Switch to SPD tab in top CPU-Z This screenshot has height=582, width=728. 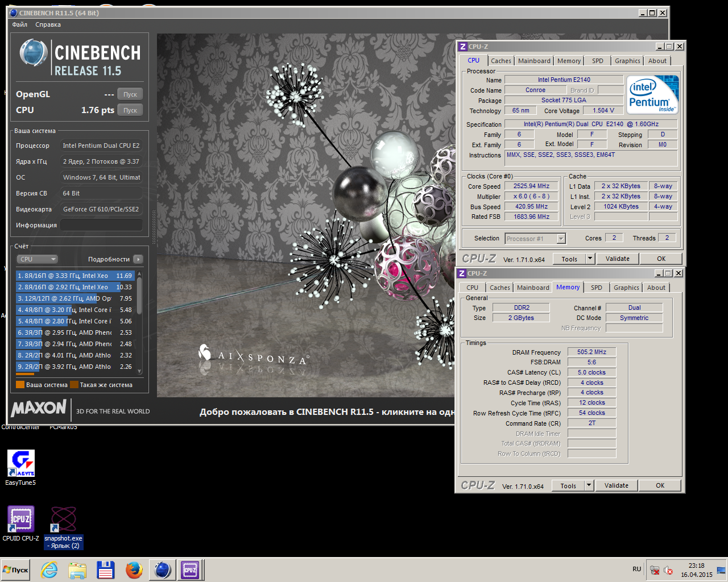tap(597, 61)
